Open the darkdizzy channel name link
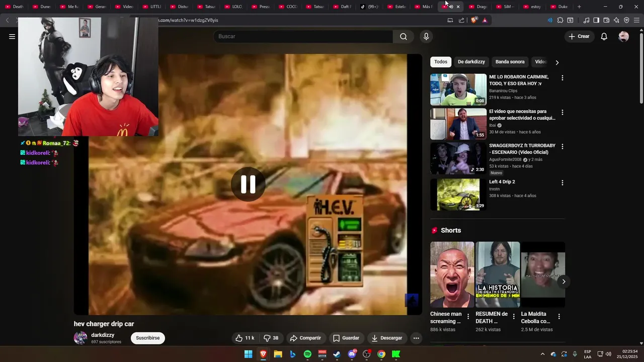This screenshot has height=362, width=644. 103,335
